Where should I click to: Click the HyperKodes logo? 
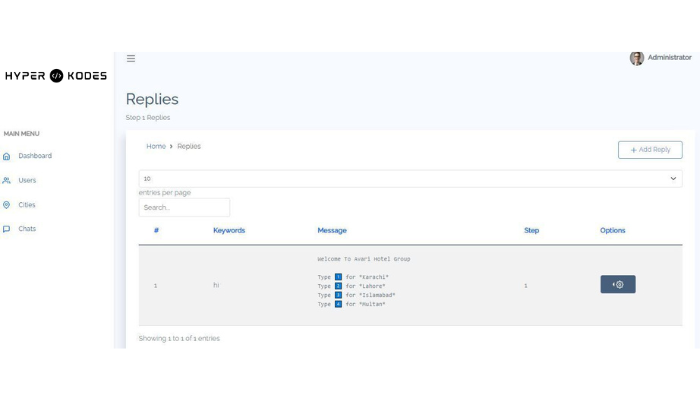point(56,76)
